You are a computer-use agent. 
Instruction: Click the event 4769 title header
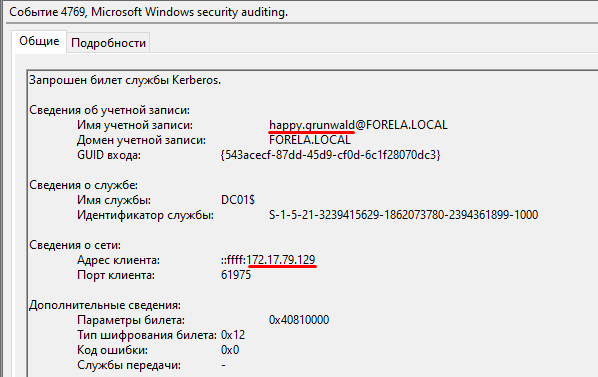pyautogui.click(x=148, y=12)
